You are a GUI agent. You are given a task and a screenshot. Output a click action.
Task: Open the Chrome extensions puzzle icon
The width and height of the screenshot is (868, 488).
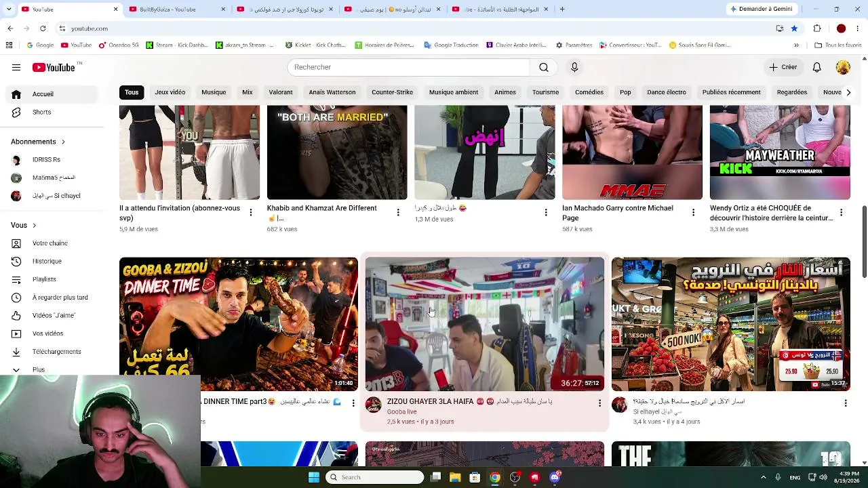pyautogui.click(x=817, y=28)
